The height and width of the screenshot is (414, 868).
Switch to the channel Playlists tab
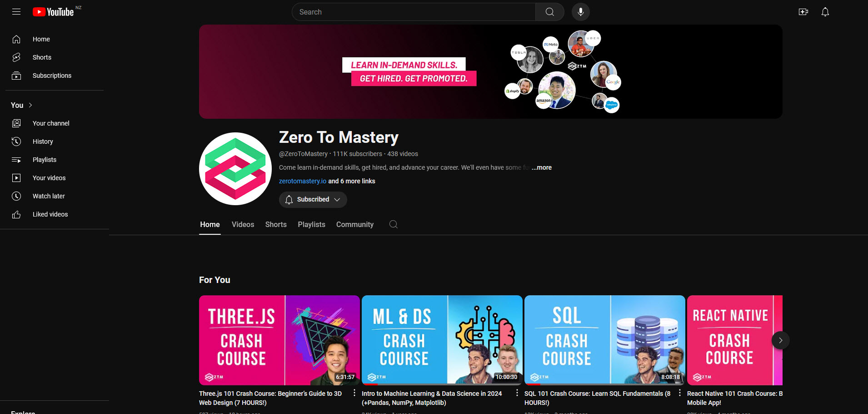(x=312, y=225)
